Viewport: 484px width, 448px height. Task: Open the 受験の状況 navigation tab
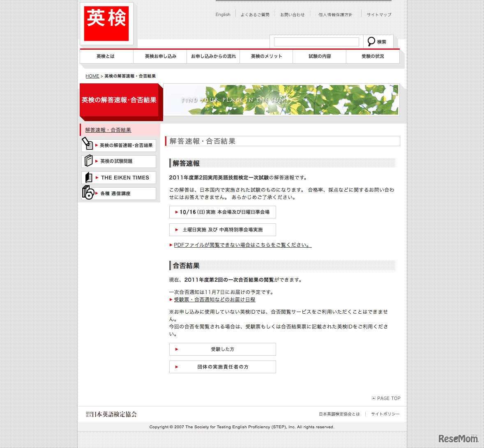(372, 56)
